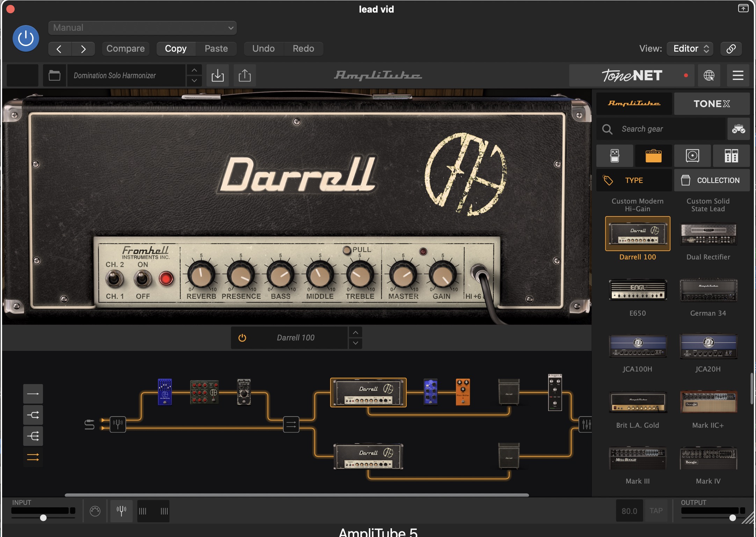Switch to the TONEX tab

pyautogui.click(x=712, y=104)
